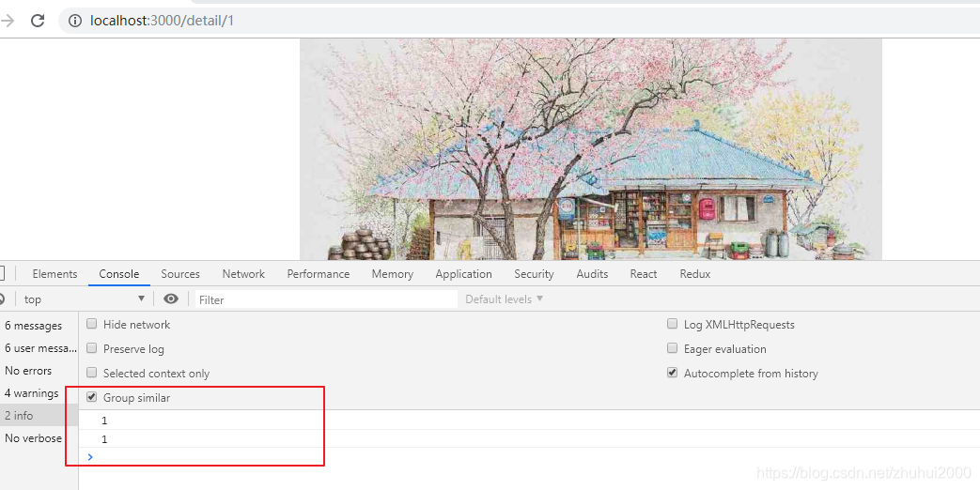Viewport: 980px width, 490px height.
Task: Check Selected context only
Action: (x=92, y=373)
